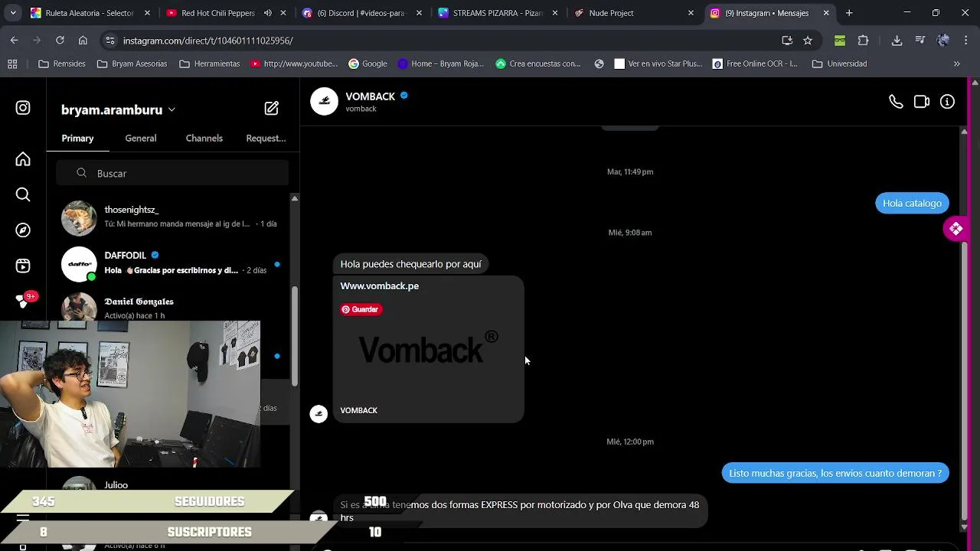Open Bryam Asesorias bookmark folder
The image size is (980, 551).
pos(132,64)
